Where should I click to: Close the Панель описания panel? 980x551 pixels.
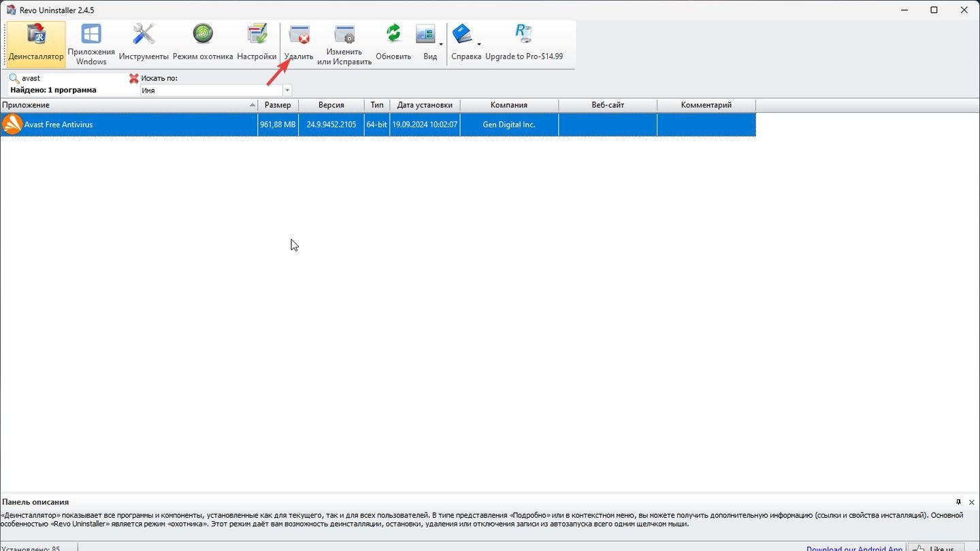(x=971, y=502)
